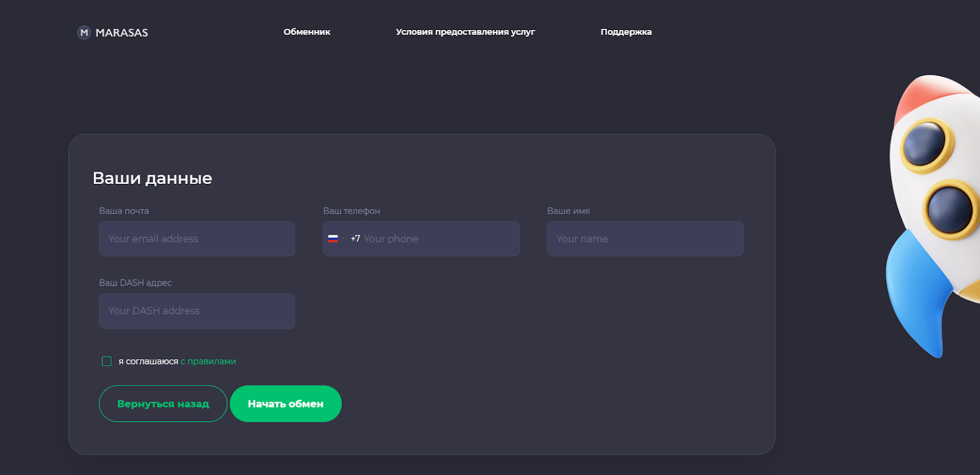Focus the Your name input field
980x475 pixels.
pos(645,238)
